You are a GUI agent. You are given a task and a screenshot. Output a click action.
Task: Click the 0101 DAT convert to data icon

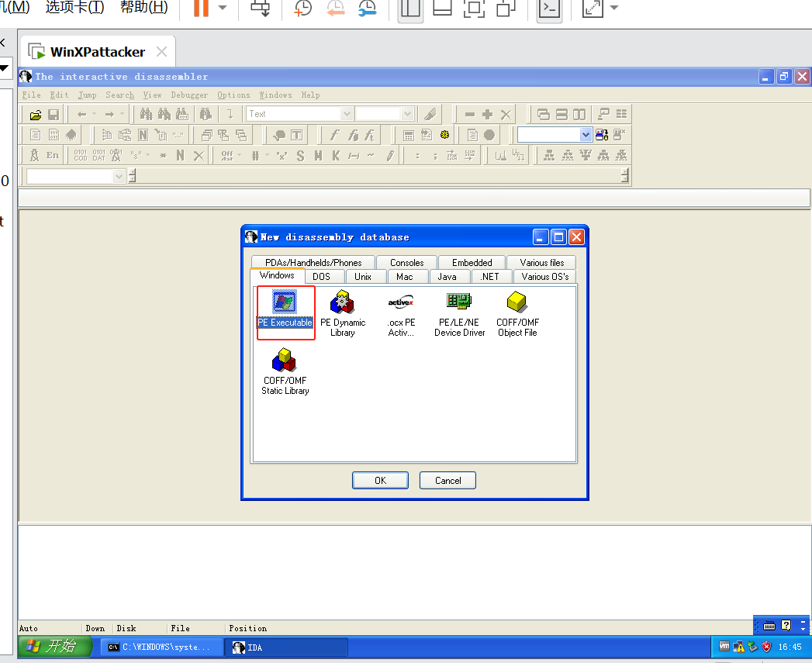pos(99,155)
